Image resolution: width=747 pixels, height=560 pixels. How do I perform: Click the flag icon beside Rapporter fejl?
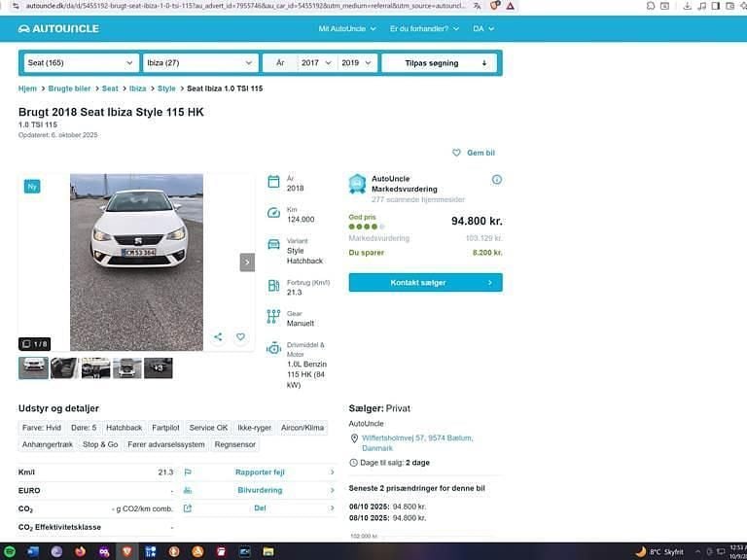188,472
